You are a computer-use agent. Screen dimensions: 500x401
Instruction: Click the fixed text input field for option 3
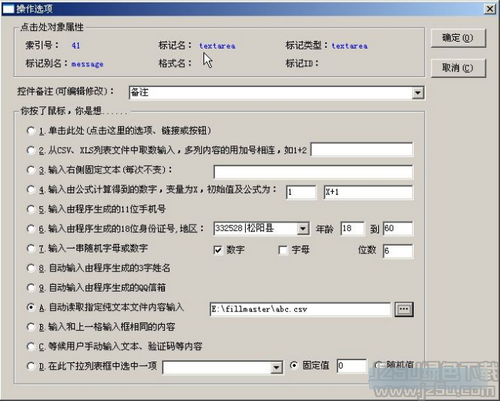(313, 172)
